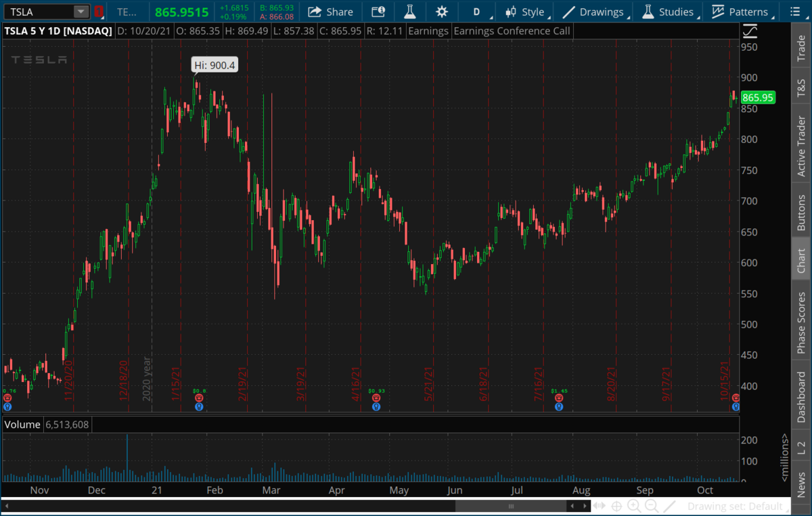Screen dimensions: 812x516
Task: Click the time axis scrollbar thumb
Action: pos(511,506)
